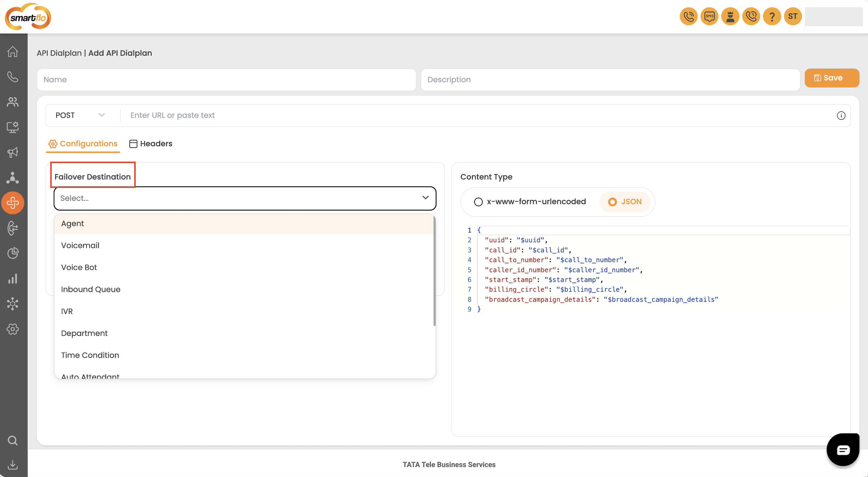The image size is (868, 477).
Task: Open the network hierarchy sidebar icon
Action: [x=13, y=178]
